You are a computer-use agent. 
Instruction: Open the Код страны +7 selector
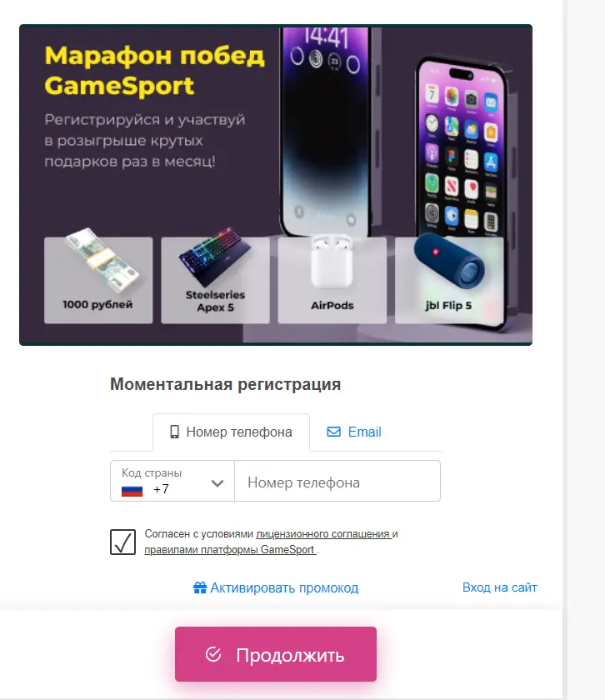pos(172,481)
